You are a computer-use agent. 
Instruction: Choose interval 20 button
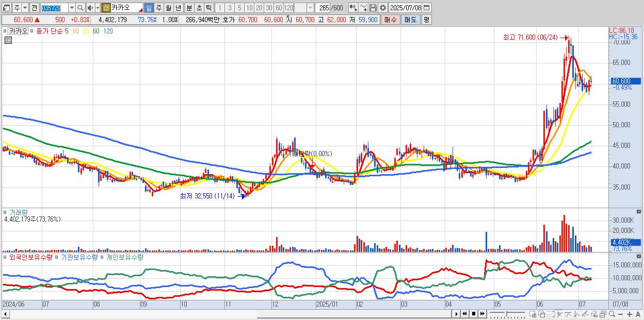click(259, 8)
